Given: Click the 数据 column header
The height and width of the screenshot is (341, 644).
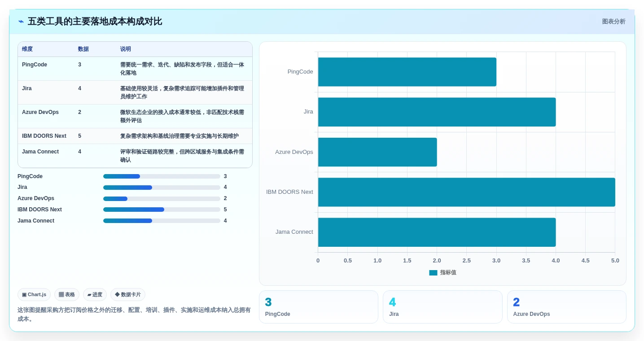Looking at the screenshot, I should coord(83,49).
